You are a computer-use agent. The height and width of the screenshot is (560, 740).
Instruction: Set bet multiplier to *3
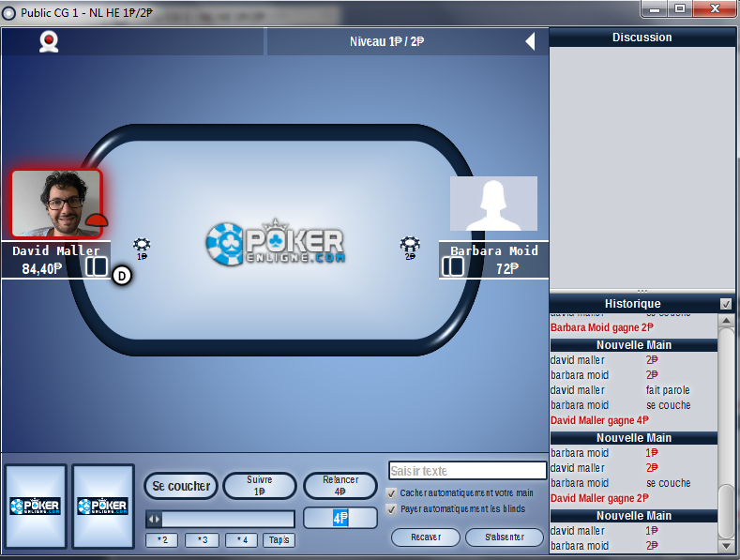[x=202, y=539]
